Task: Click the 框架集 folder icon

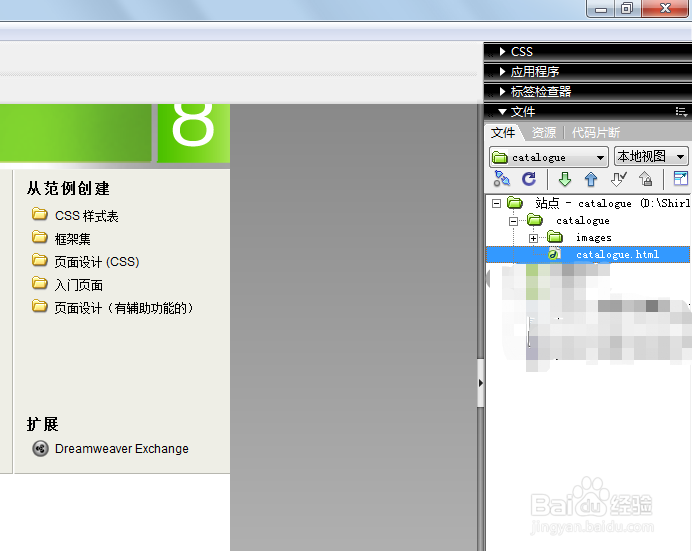Action: (40, 237)
